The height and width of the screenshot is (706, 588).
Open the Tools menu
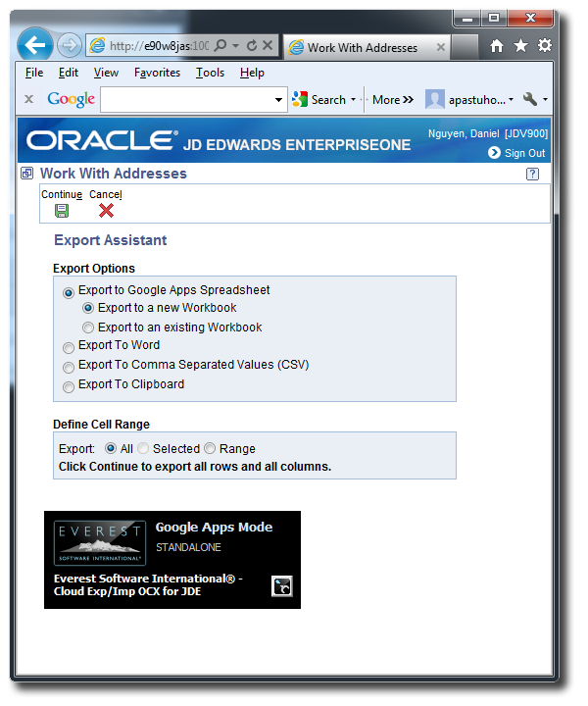coord(210,73)
